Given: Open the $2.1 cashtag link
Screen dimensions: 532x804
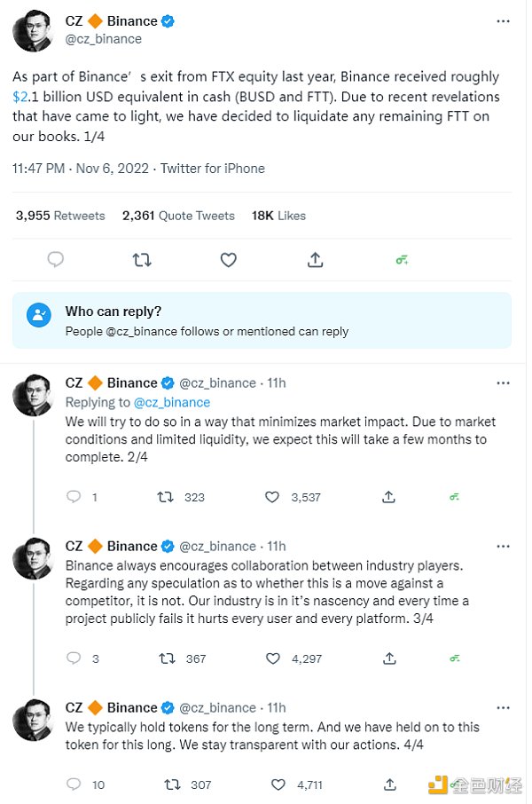Looking at the screenshot, I should [x=25, y=97].
